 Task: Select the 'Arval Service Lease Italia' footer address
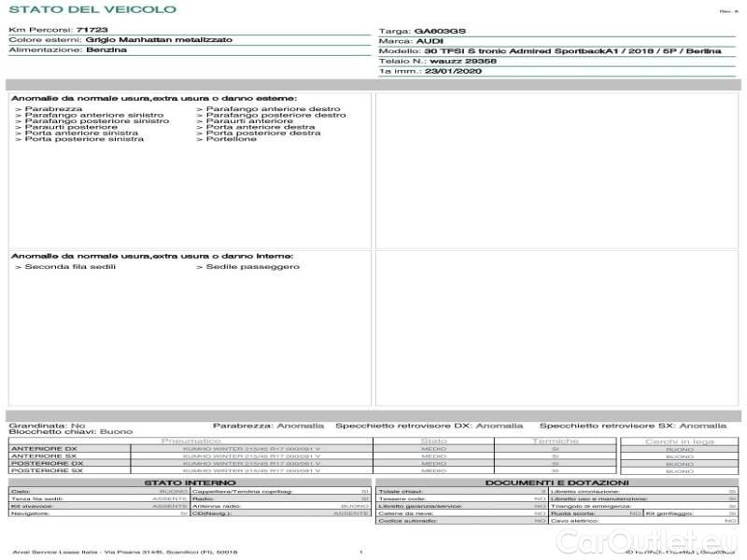click(x=125, y=552)
